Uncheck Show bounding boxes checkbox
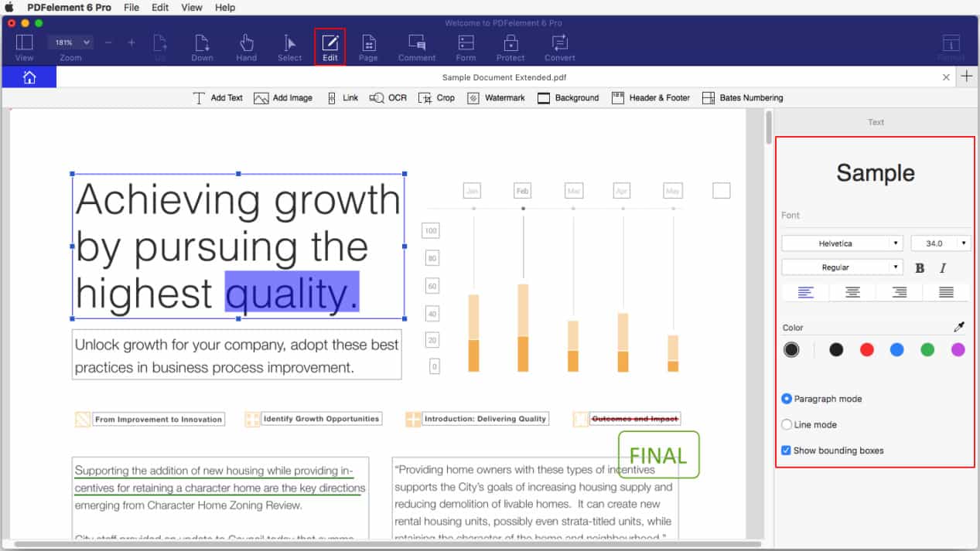The image size is (980, 551). (786, 451)
